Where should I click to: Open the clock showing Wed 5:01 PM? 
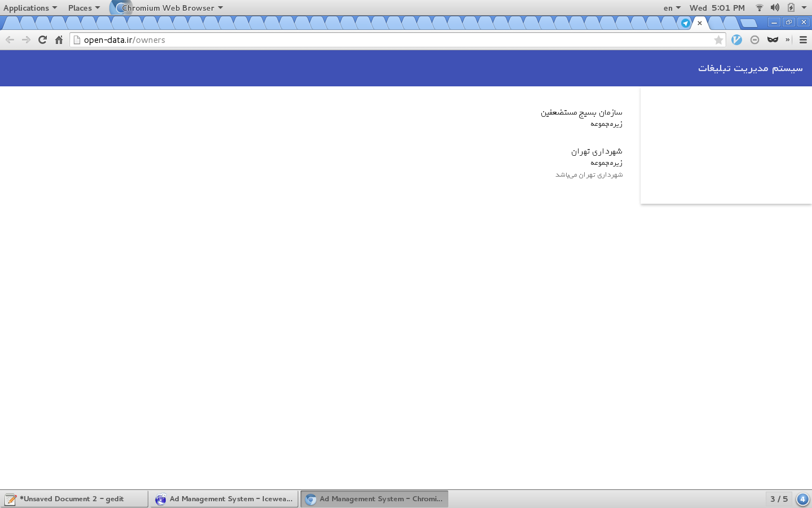click(717, 8)
